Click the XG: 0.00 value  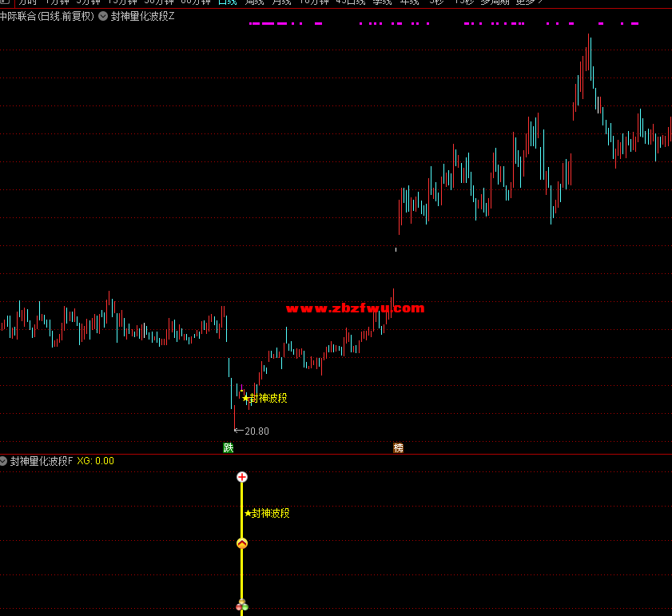[96, 461]
